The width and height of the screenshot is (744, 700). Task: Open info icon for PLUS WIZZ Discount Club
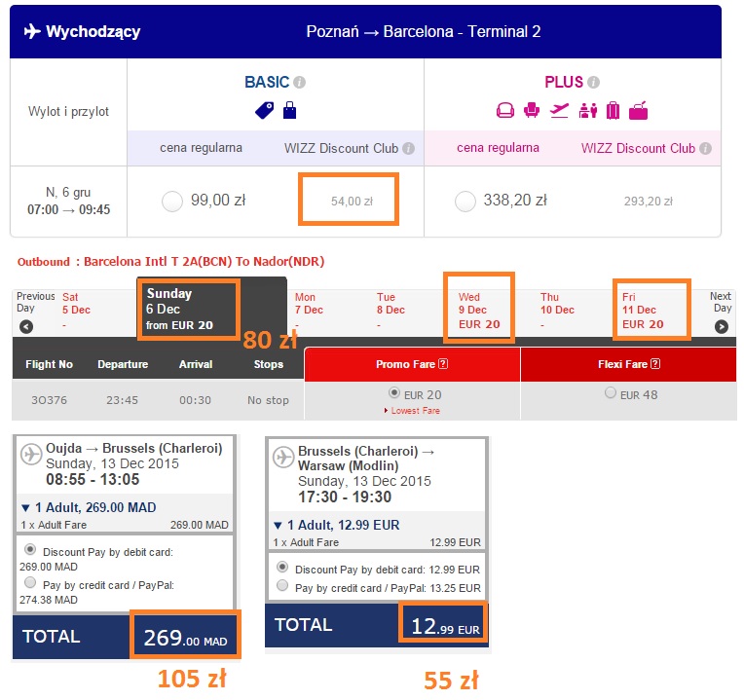click(706, 148)
